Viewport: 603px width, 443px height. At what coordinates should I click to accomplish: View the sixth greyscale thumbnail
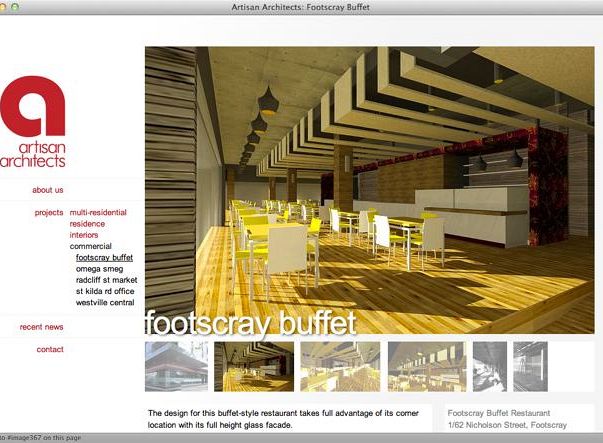click(x=530, y=366)
